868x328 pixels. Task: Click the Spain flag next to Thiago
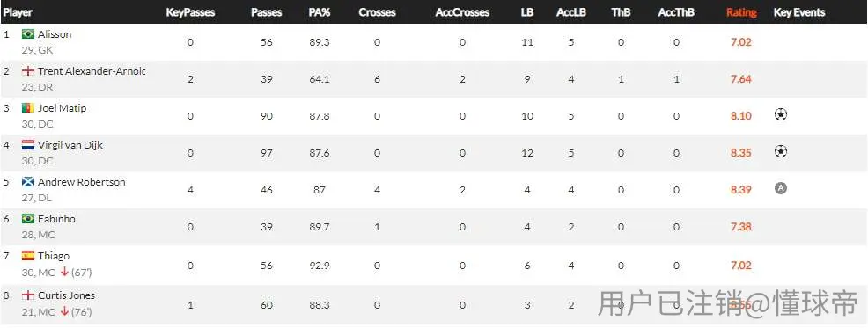click(x=28, y=256)
